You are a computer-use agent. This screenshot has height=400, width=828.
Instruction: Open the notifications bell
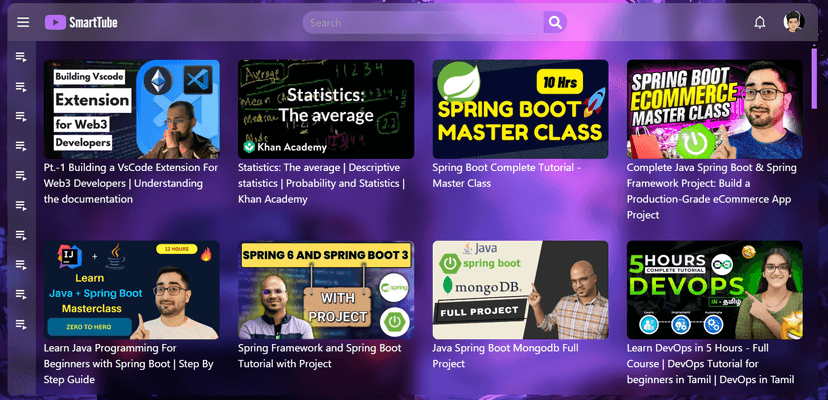(x=759, y=23)
